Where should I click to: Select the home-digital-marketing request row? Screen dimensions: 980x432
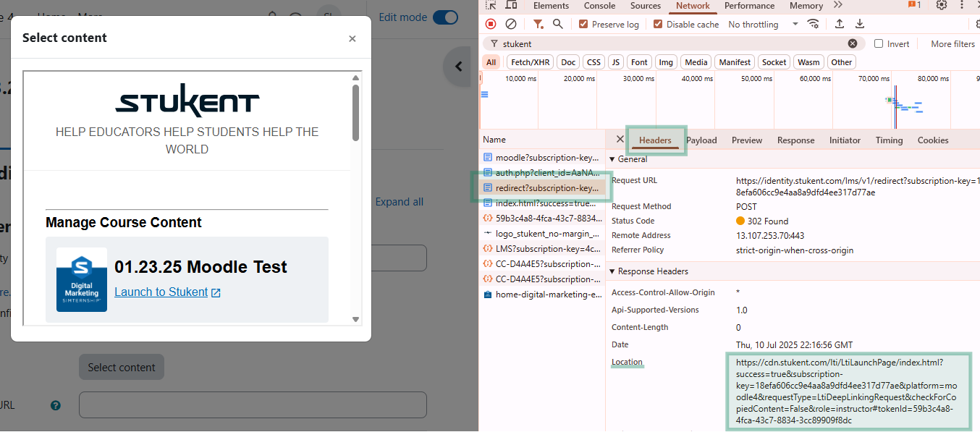(x=542, y=295)
